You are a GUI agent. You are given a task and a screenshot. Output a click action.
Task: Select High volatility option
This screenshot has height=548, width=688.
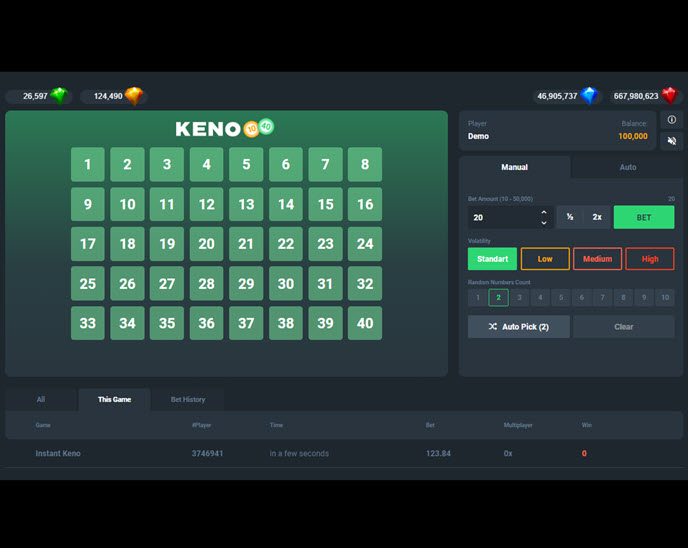650,259
